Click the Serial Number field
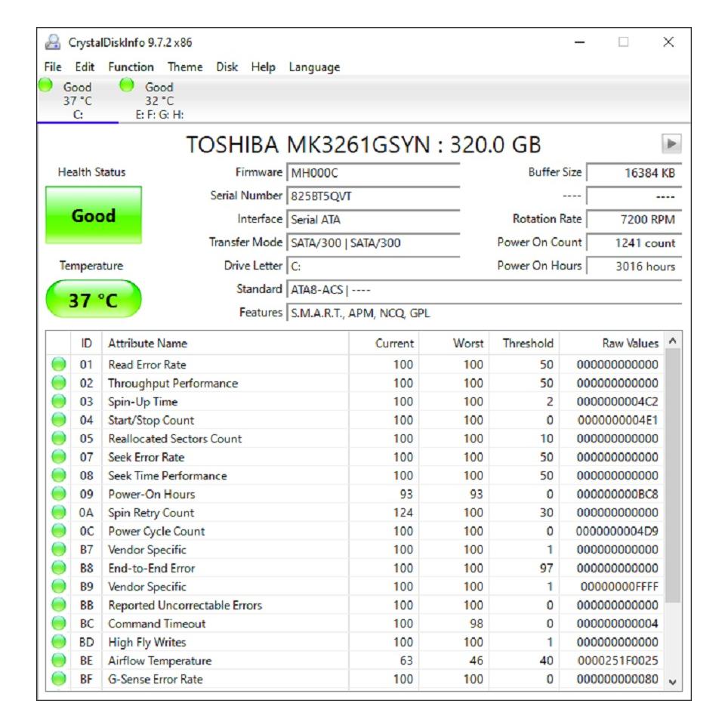This screenshot has height=728, width=728. [374, 196]
